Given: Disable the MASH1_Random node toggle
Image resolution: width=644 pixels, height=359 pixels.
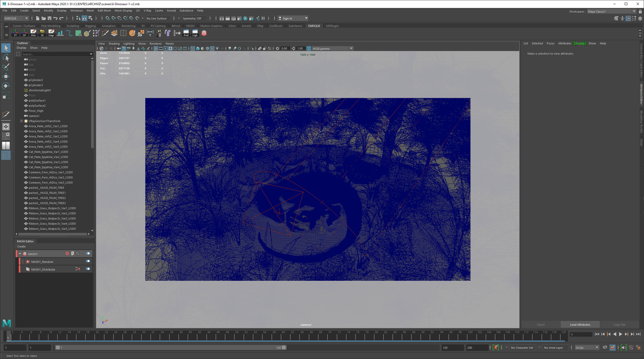Looking at the screenshot, I should [x=88, y=261].
